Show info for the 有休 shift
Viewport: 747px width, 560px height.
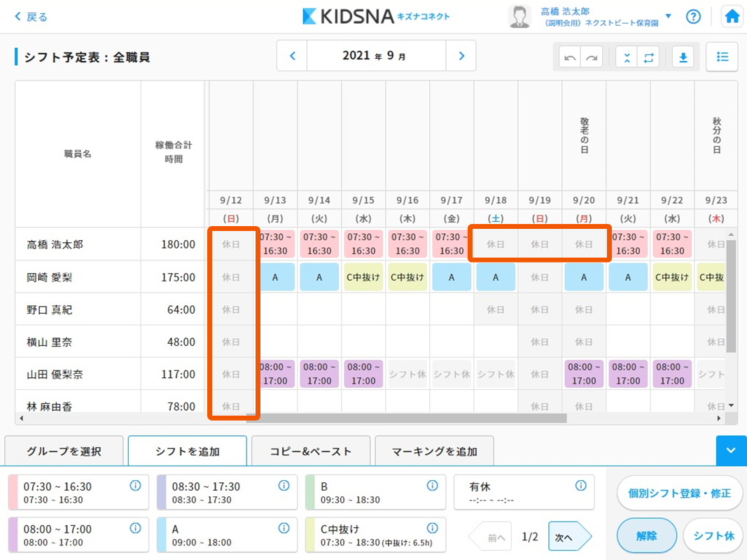coord(580,486)
